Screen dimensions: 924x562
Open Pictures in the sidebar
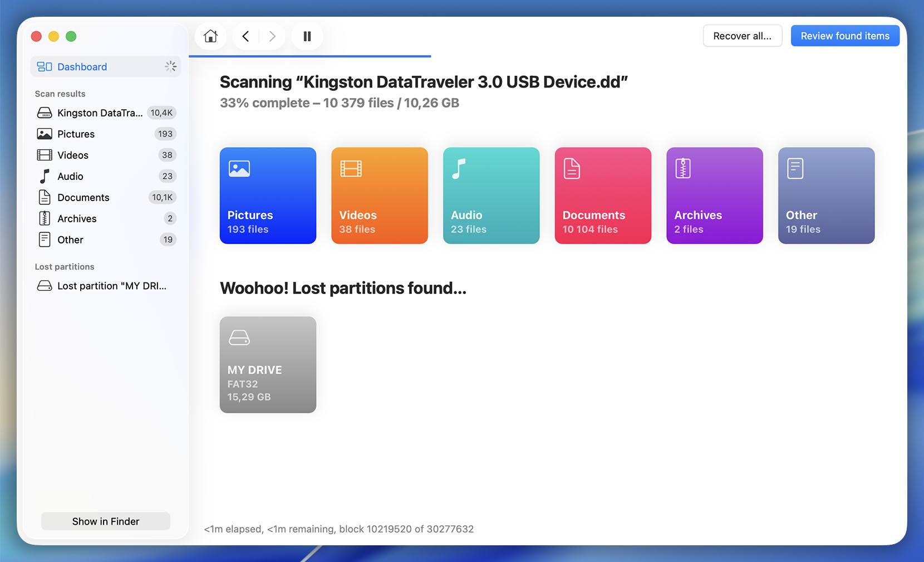(x=106, y=134)
